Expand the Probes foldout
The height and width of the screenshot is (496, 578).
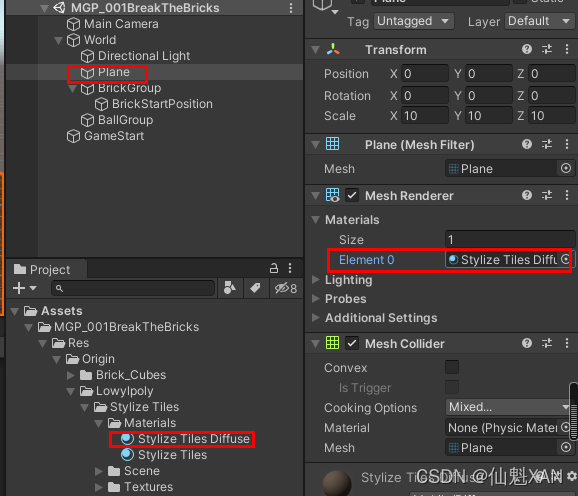coord(316,298)
